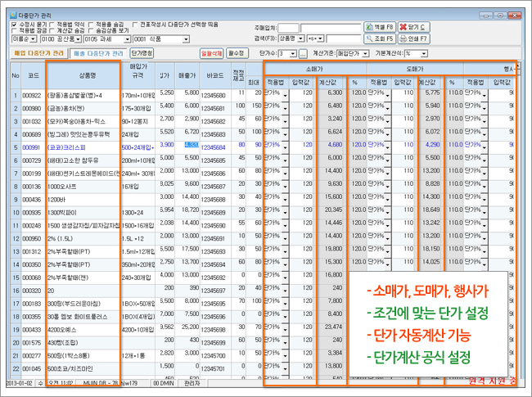
Task: Click the 닫기 C close button
Action: pos(413,27)
